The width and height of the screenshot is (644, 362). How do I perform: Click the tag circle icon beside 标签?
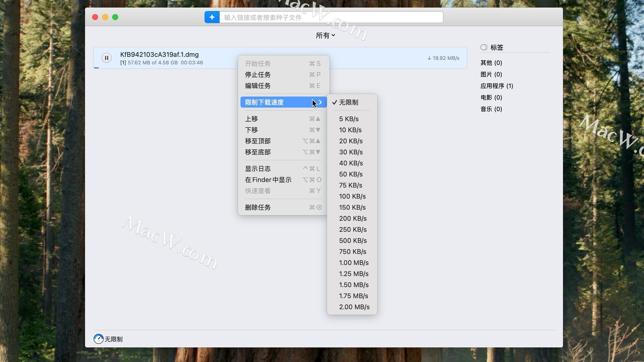[x=484, y=47]
